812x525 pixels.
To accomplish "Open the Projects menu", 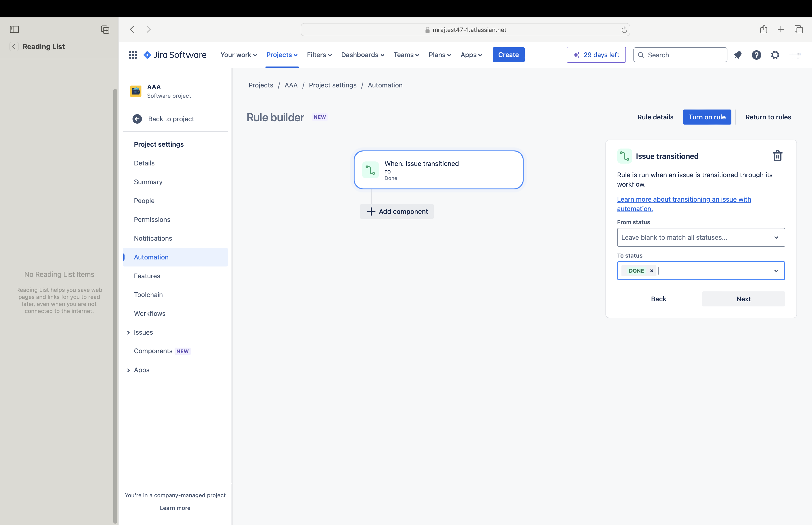I will coord(282,55).
